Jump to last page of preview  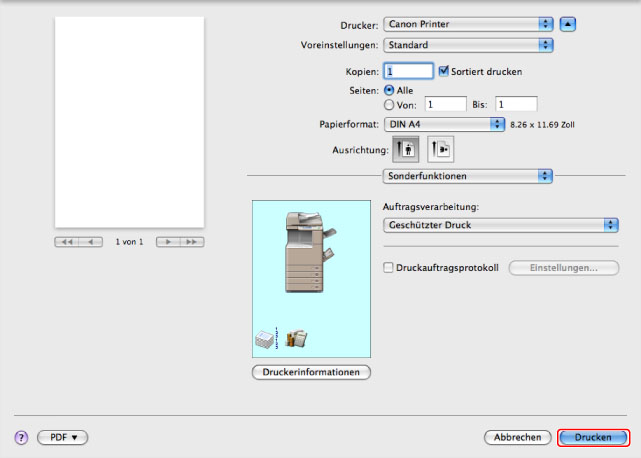coord(191,242)
